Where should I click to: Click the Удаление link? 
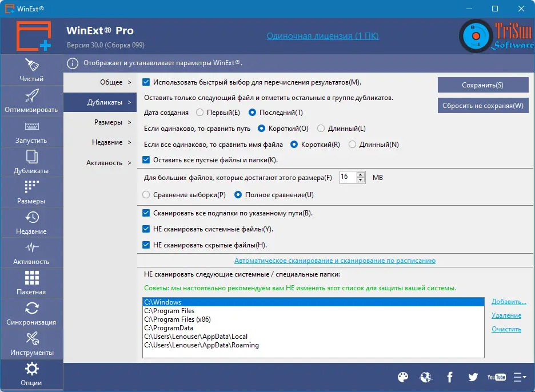(x=506, y=315)
